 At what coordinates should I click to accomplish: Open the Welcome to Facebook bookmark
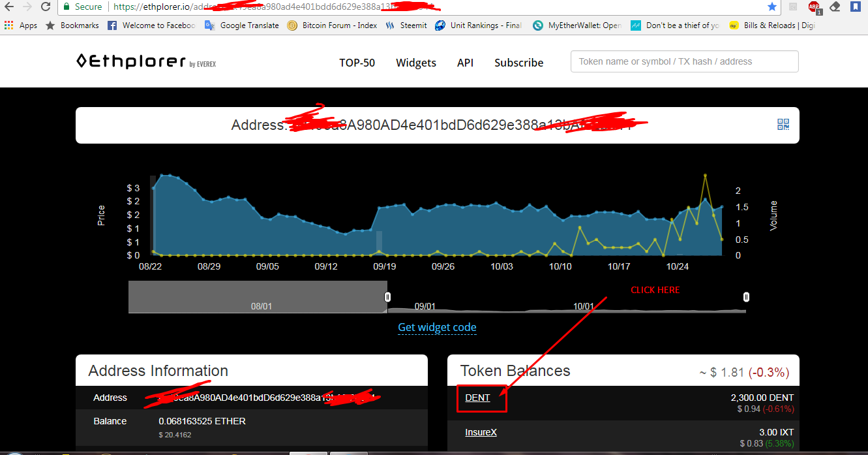click(151, 25)
